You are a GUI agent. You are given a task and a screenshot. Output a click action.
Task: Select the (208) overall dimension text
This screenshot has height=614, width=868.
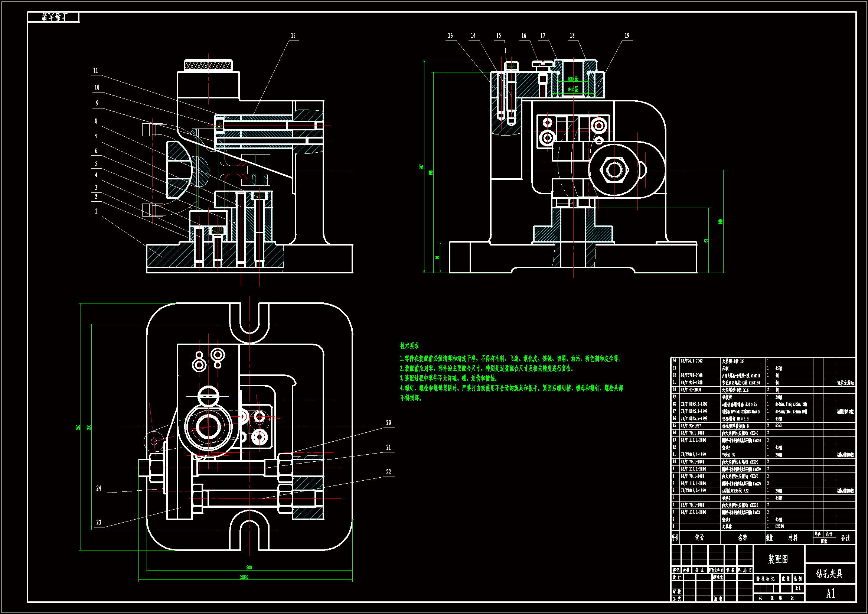tap(244, 577)
